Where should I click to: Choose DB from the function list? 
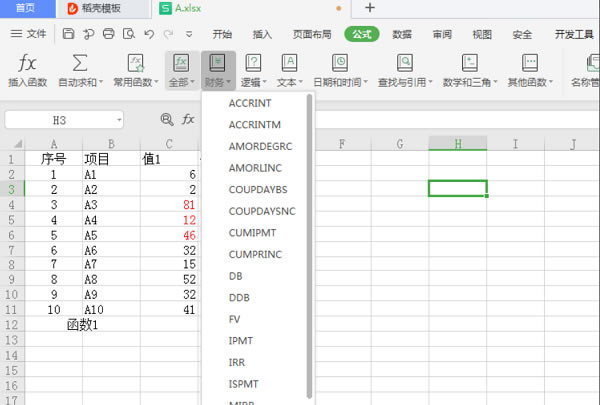(x=235, y=276)
